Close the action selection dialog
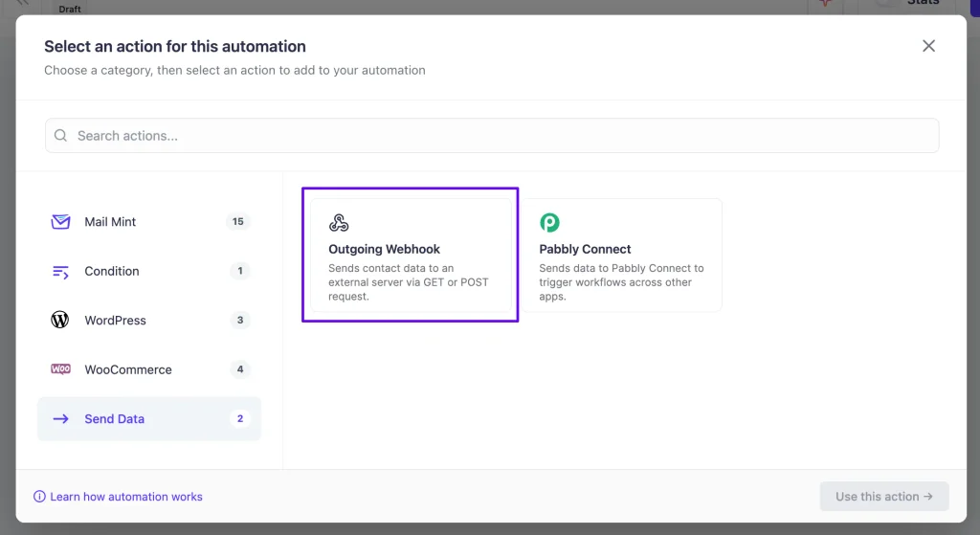The width and height of the screenshot is (980, 535). pos(928,46)
